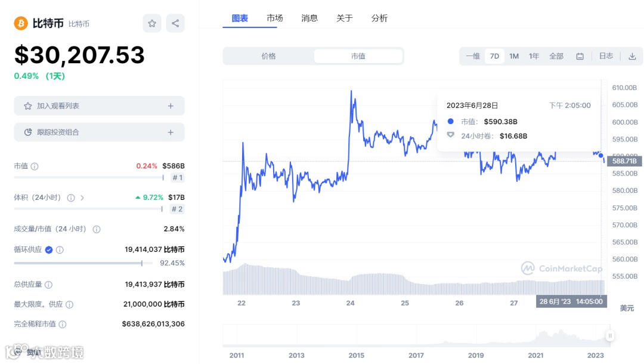Click the download chart icon
644x364 pixels.
point(632,56)
